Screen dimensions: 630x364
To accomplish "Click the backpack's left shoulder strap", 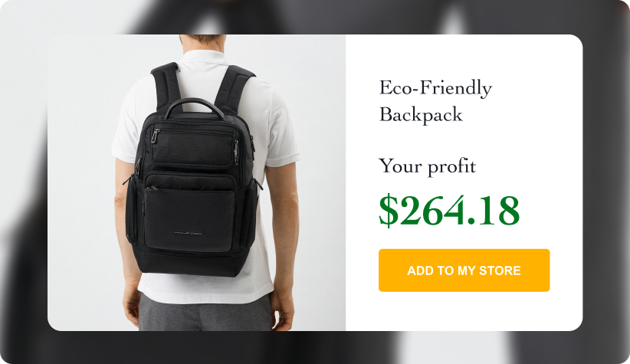I will [166, 87].
